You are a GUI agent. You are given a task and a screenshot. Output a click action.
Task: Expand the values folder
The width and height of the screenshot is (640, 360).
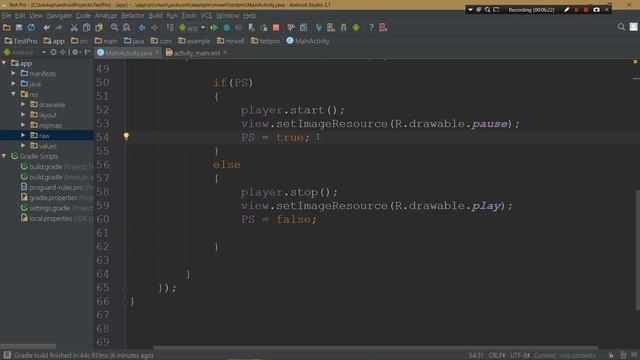(x=23, y=146)
